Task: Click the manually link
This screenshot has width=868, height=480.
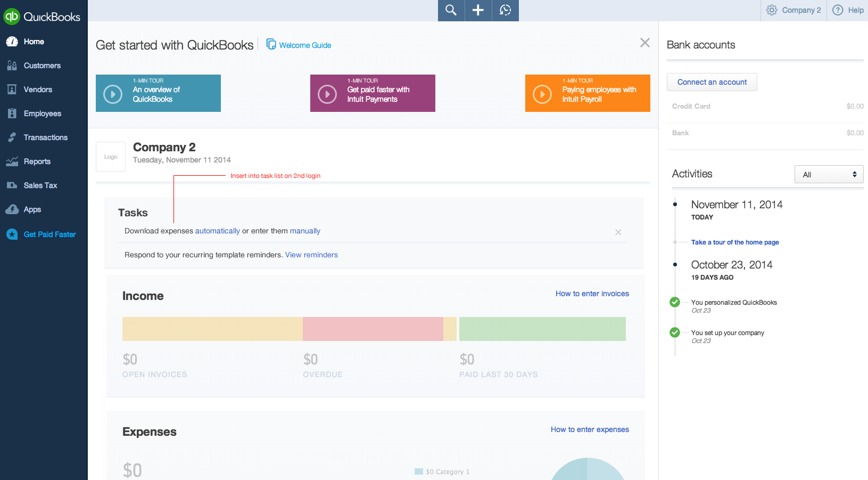Action: click(305, 231)
